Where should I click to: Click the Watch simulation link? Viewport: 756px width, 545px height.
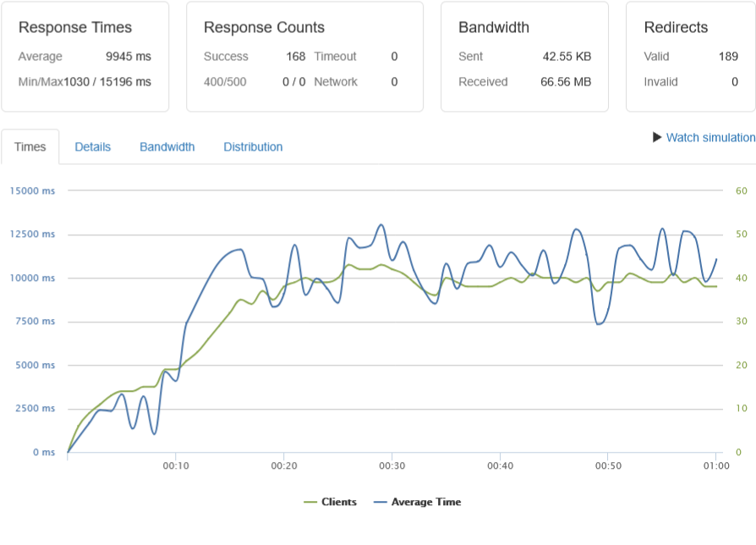710,137
